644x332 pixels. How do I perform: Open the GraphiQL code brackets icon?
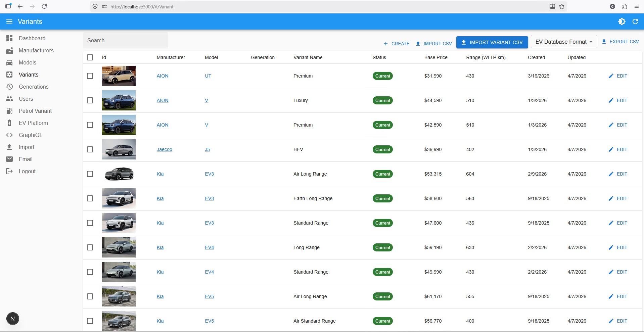9,135
